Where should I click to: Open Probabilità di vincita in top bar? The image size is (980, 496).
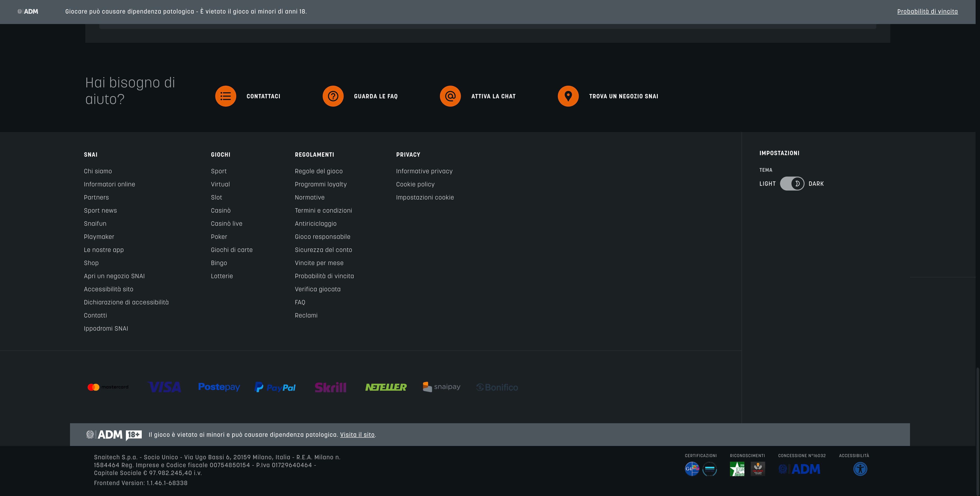(x=927, y=11)
